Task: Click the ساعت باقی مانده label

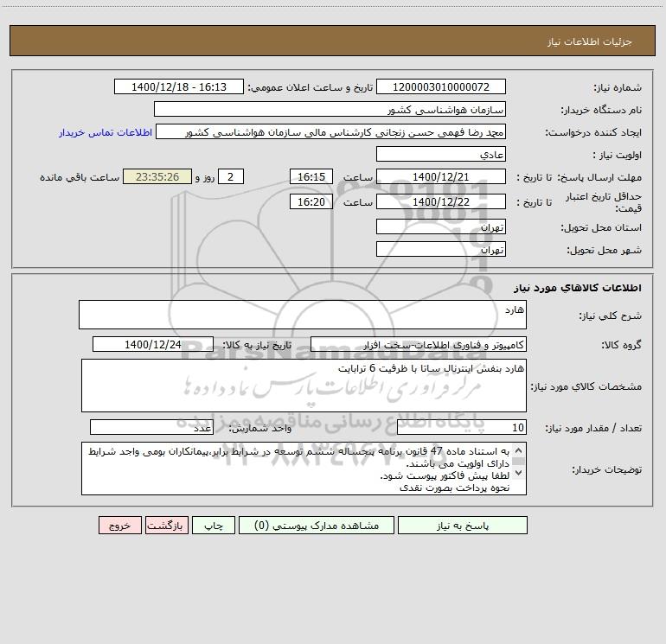Action: tap(80, 177)
